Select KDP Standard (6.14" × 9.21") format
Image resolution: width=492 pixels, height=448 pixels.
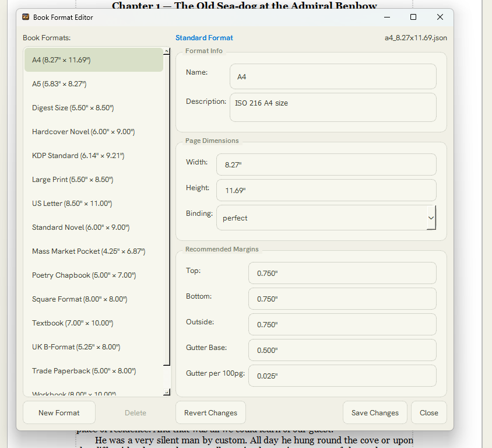(94, 155)
